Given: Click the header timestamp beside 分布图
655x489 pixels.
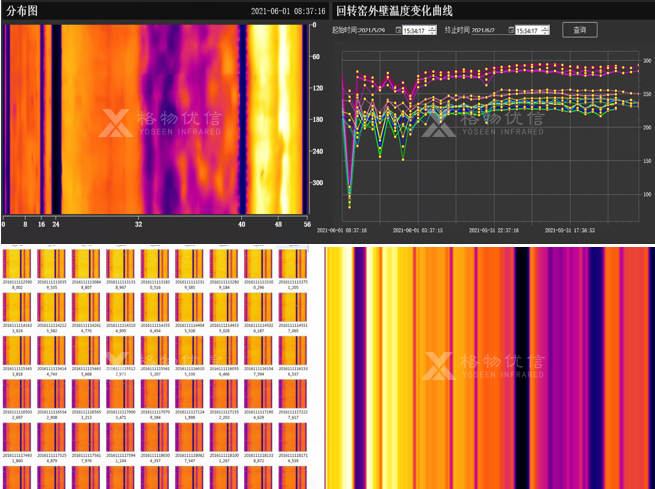Looking at the screenshot, I should click(288, 11).
